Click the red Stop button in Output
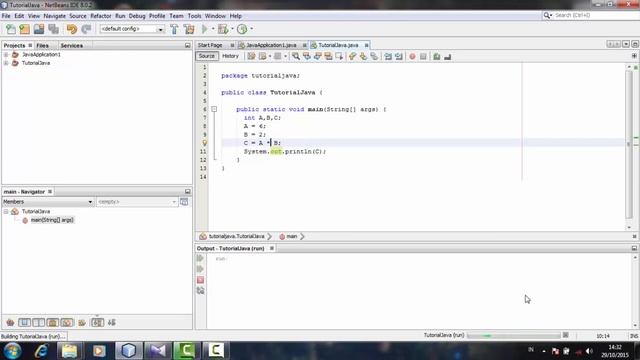 [200, 280]
